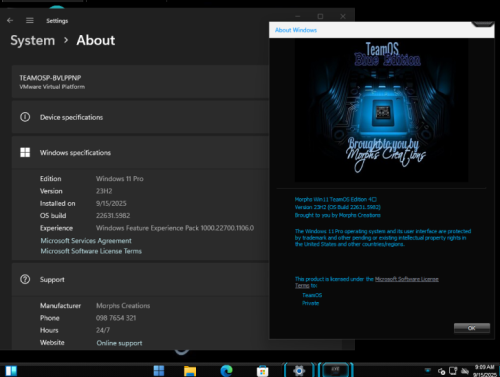
Task: Switch to the Settings gear taskbar button
Action: (x=299, y=370)
